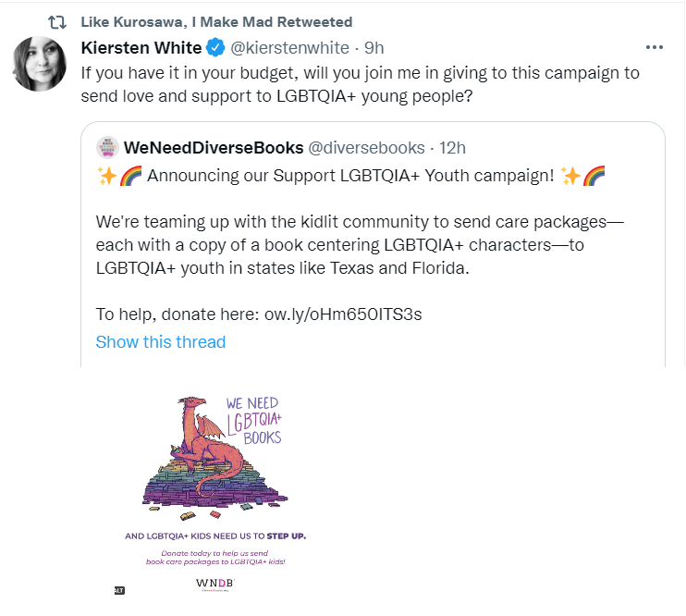Click the ALT badge on the image
This screenshot has height=616, width=686.
pyautogui.click(x=119, y=591)
